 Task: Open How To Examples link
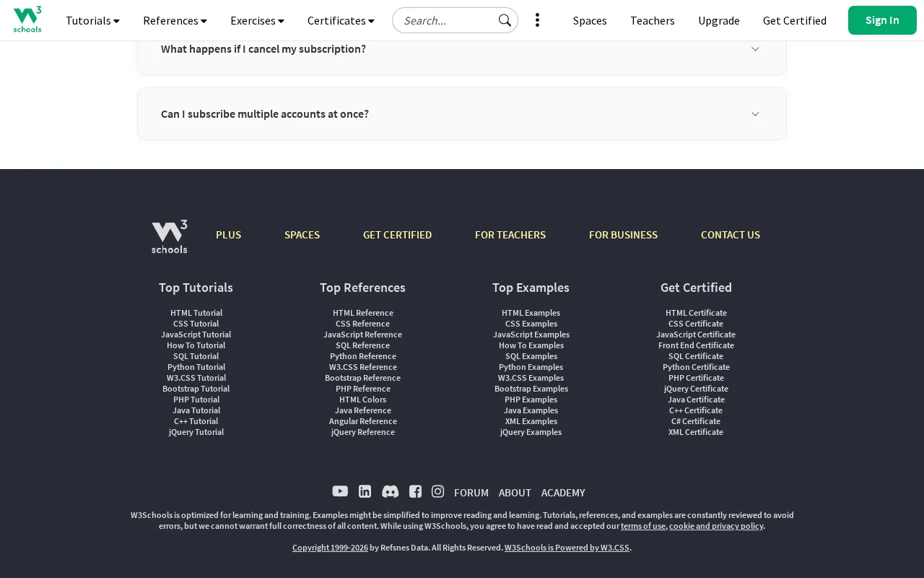tap(531, 345)
